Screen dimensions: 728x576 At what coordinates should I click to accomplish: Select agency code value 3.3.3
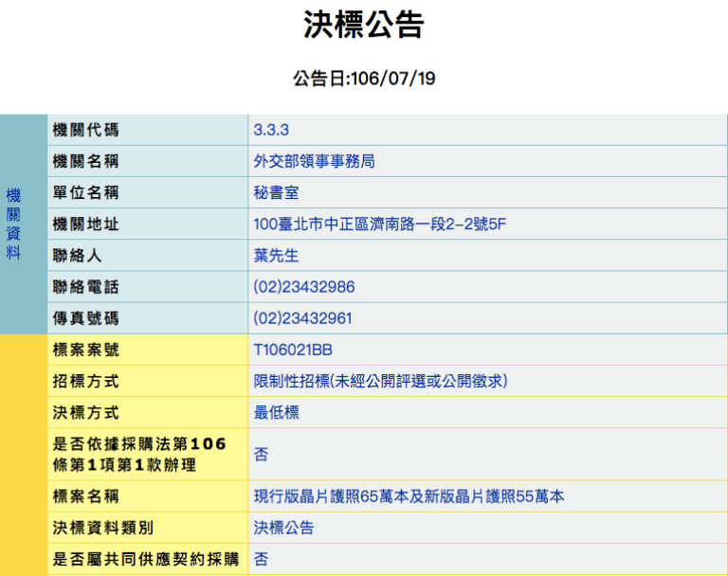[x=271, y=130]
